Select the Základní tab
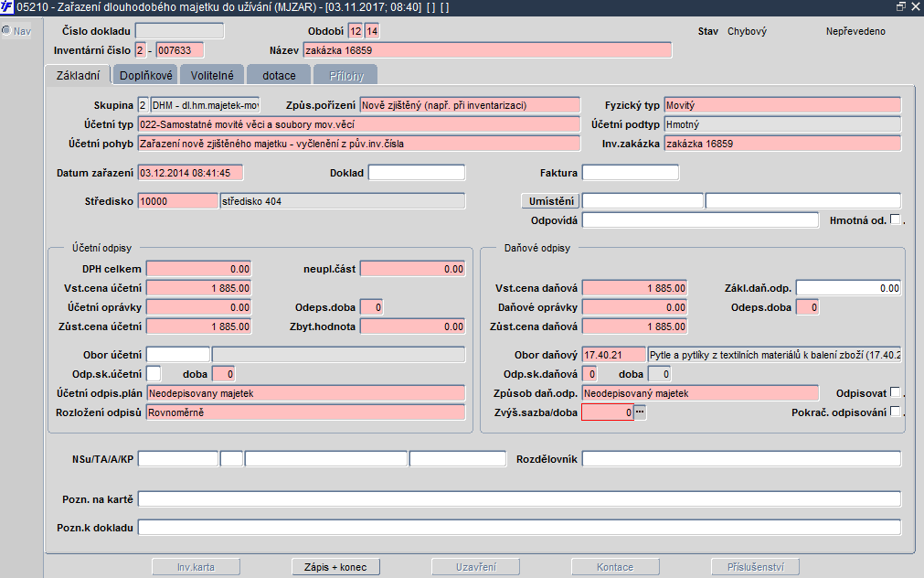 (x=78, y=75)
